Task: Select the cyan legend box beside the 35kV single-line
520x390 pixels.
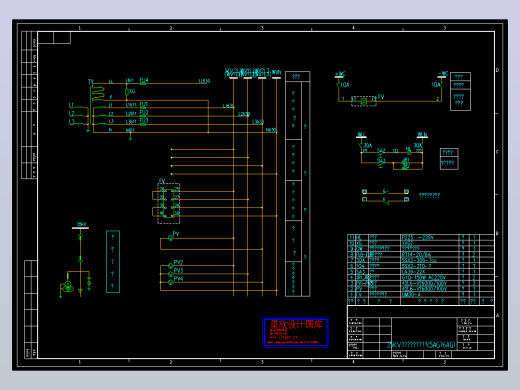Action: pos(113,262)
